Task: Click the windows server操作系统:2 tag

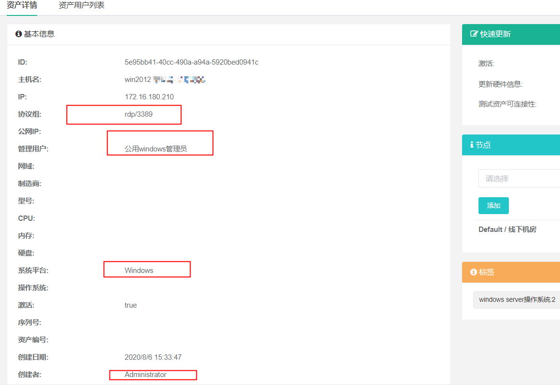Action: [x=516, y=299]
